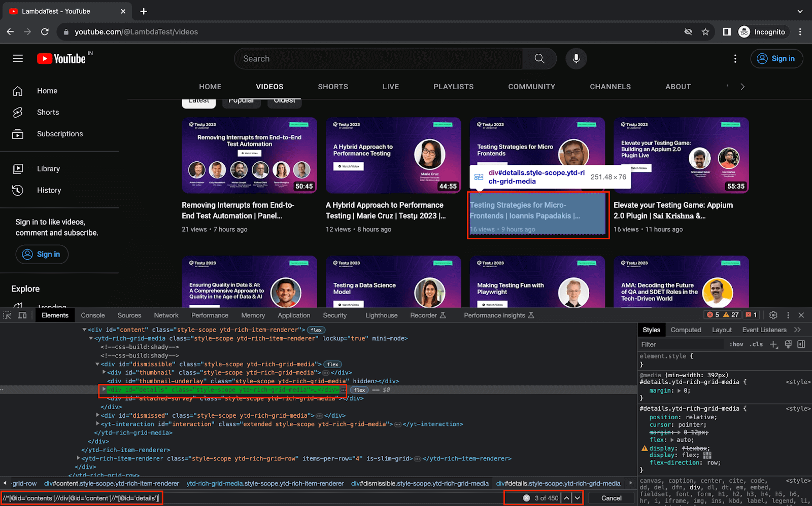Click the Sign in button
The height and width of the screenshot is (506, 812).
[x=776, y=58]
